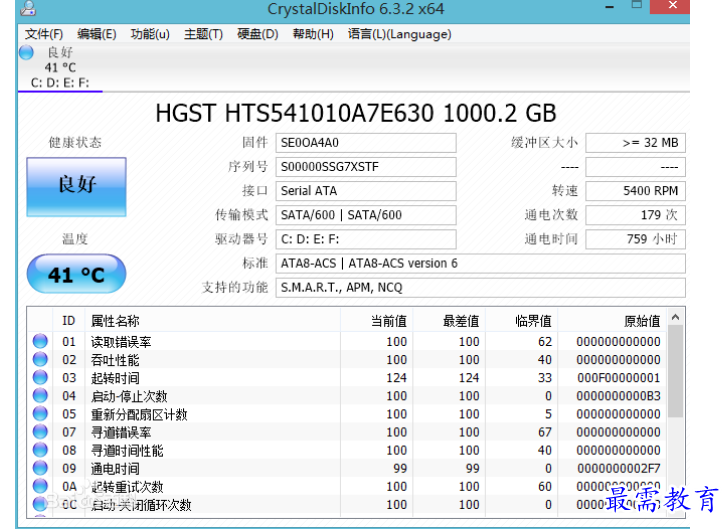
Task: Open the 文件(F) menu
Action: click(44, 34)
